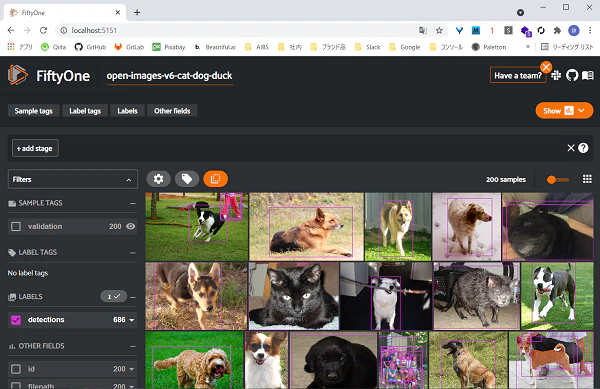This screenshot has height=389, width=600.
Task: Open the apps grid bookmark icon
Action: [x=11, y=47]
